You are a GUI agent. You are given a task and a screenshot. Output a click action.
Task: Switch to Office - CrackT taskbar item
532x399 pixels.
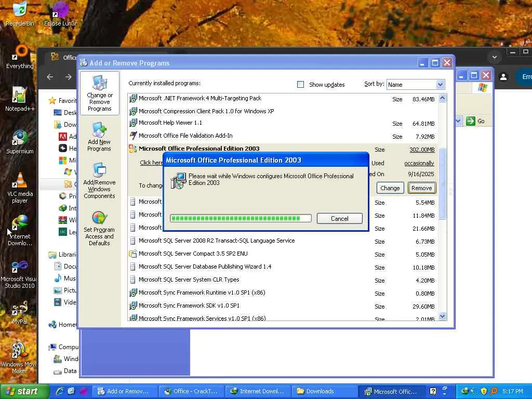click(192, 391)
